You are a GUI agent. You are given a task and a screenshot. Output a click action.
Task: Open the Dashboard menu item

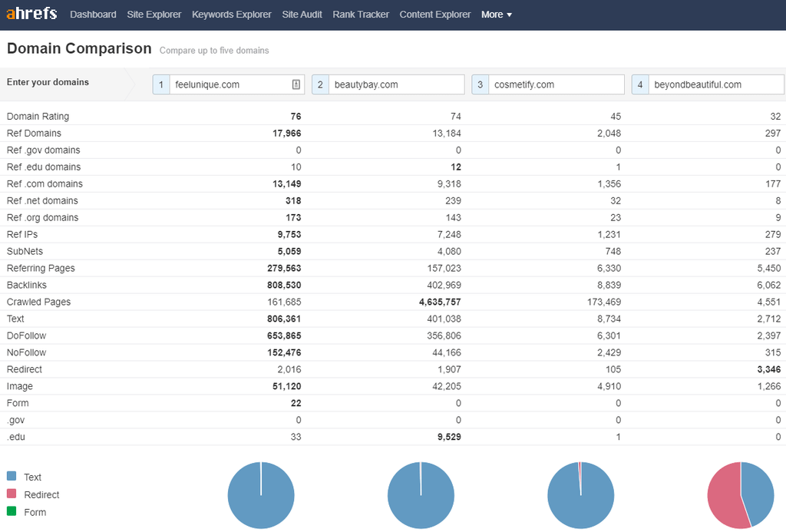pyautogui.click(x=93, y=15)
